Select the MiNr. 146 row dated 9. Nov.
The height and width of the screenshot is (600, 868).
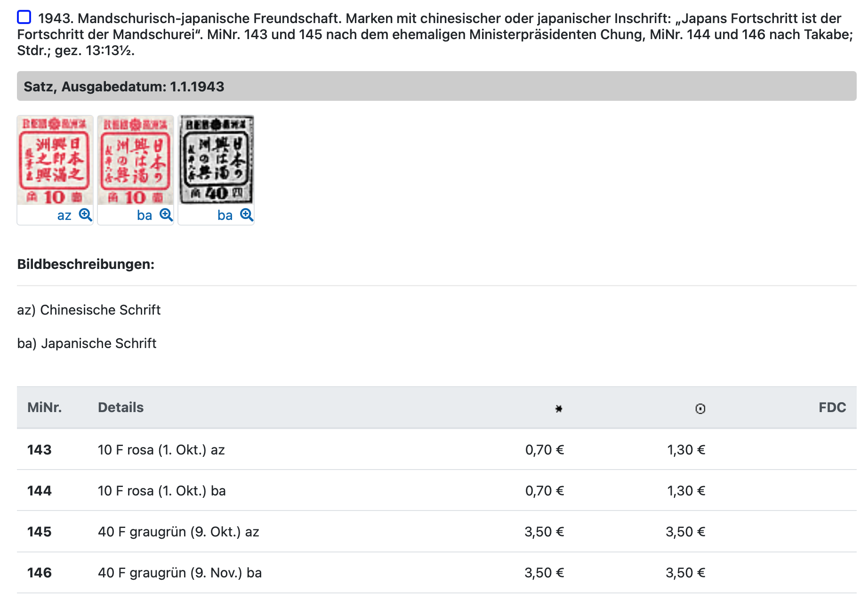(179, 573)
